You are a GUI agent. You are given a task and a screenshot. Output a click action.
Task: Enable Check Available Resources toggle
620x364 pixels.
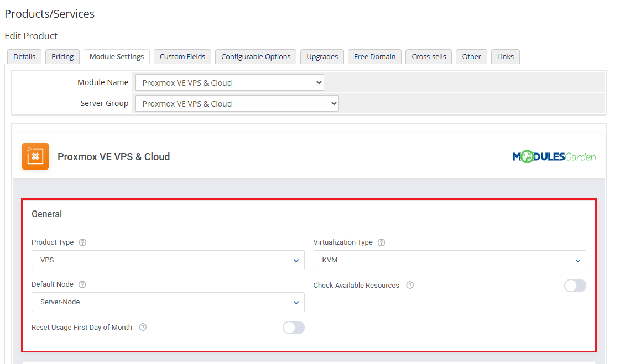pos(575,286)
